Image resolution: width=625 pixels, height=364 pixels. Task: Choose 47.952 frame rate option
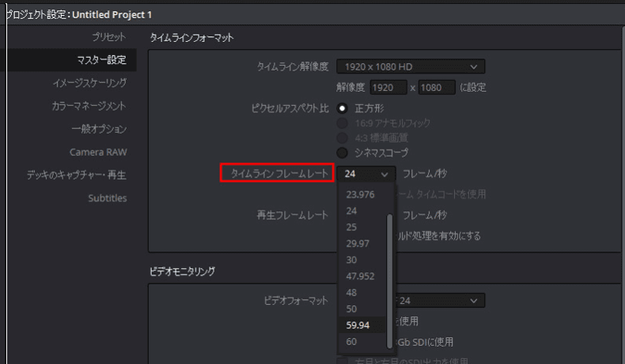[360, 276]
